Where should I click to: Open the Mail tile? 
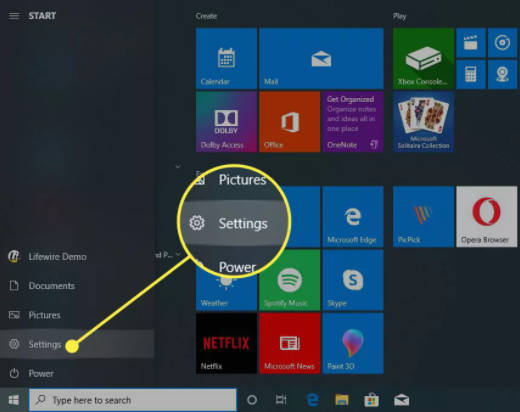point(321,58)
